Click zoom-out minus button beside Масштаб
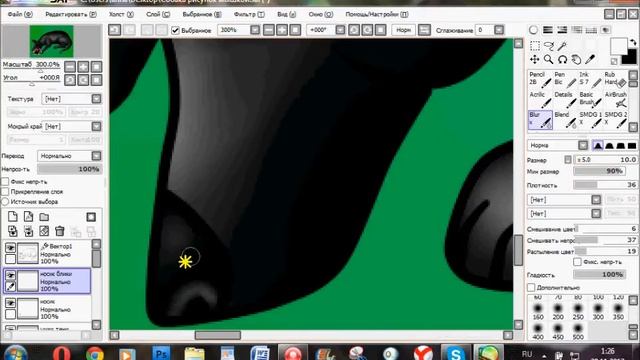The height and width of the screenshot is (360, 640). click(70, 67)
